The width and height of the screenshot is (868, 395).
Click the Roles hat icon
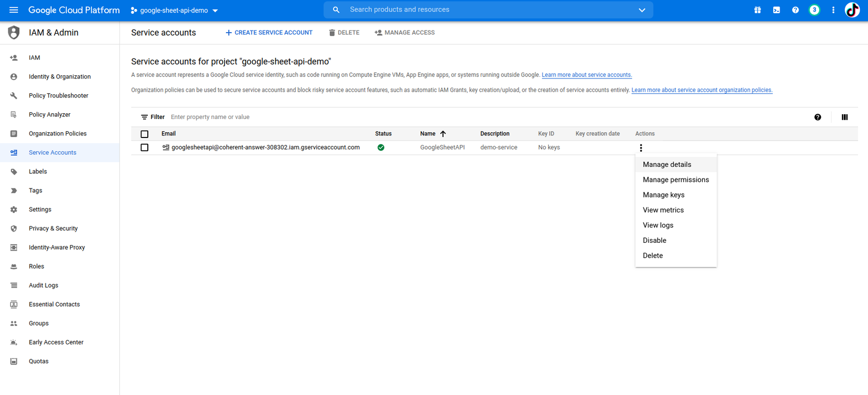(x=14, y=266)
